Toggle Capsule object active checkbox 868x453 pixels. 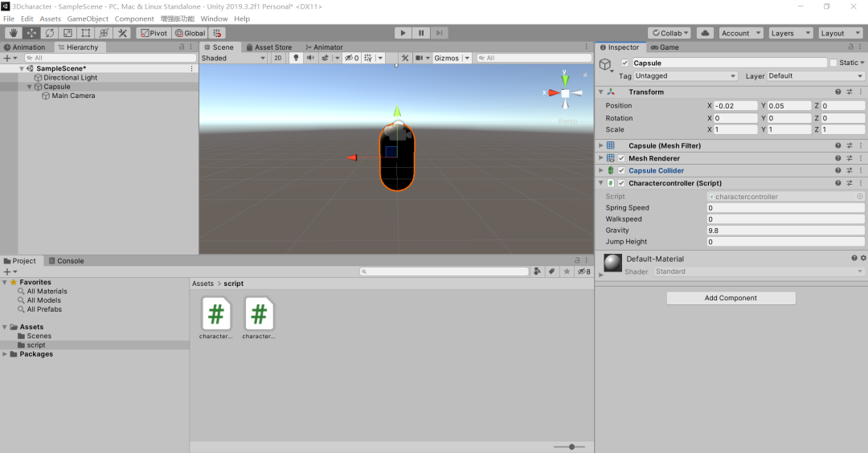click(x=625, y=63)
